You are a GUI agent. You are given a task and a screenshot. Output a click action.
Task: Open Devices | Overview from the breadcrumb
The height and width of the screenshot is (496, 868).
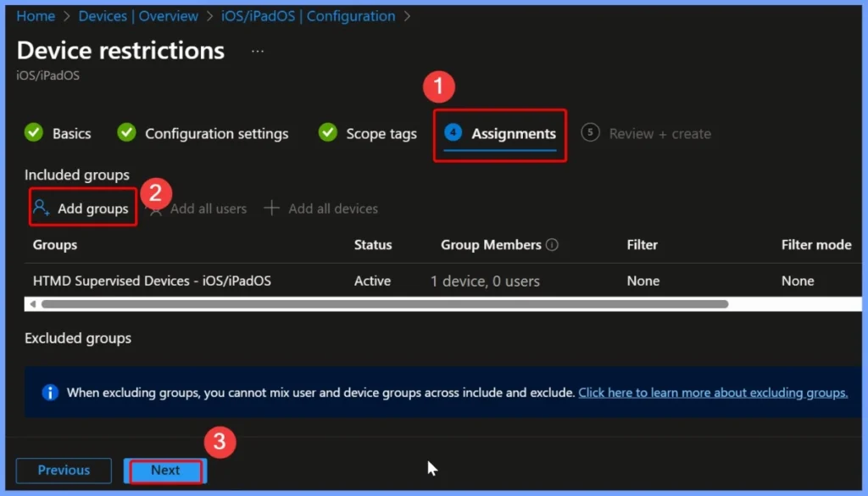tap(138, 15)
